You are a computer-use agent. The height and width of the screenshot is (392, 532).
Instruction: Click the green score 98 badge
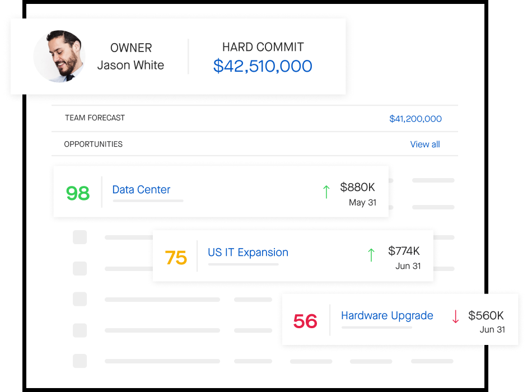pos(78,193)
